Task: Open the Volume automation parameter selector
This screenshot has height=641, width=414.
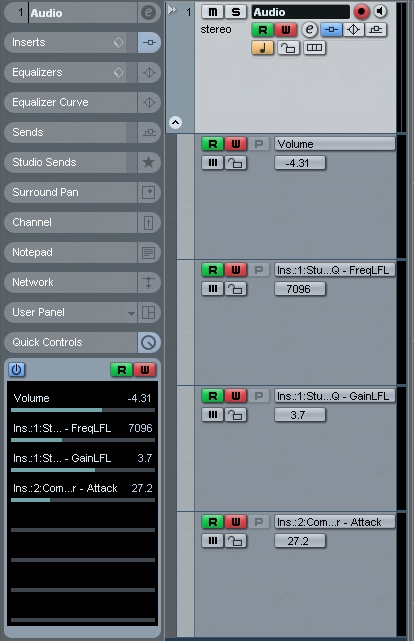Action: (x=335, y=144)
